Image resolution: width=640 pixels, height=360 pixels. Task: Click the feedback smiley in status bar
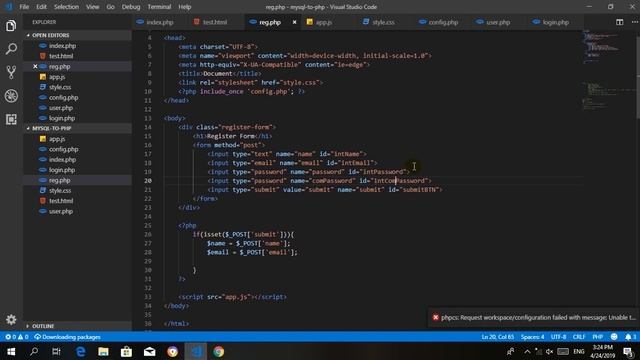pos(614,337)
